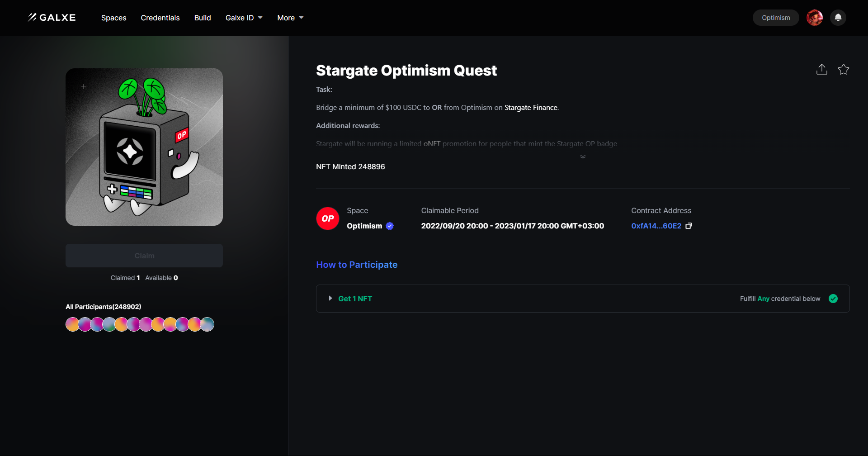This screenshot has width=868, height=456.
Task: Click the NFT Minted 248896 text
Action: [x=350, y=166]
